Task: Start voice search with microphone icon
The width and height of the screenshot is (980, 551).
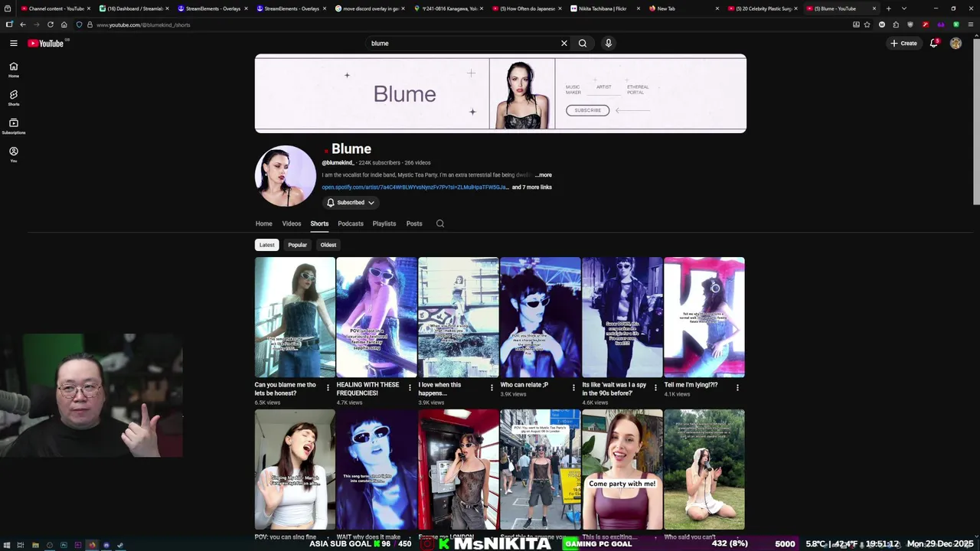Action: (609, 43)
